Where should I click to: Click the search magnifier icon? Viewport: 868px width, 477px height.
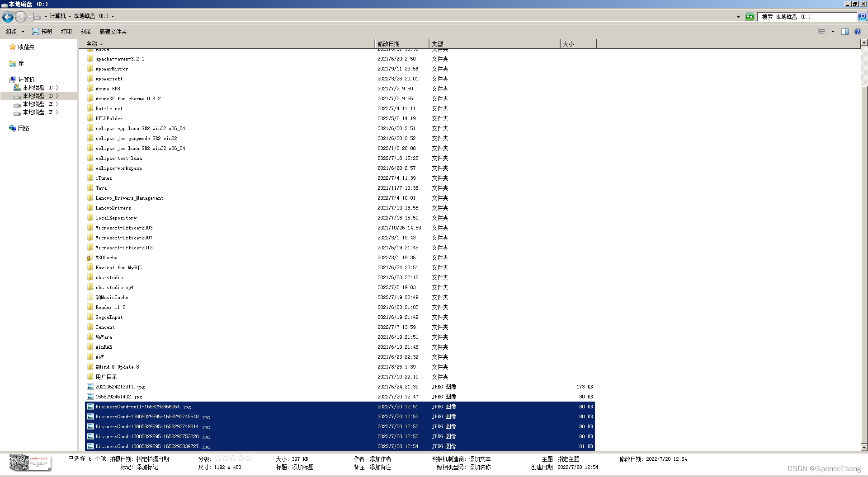[862, 17]
